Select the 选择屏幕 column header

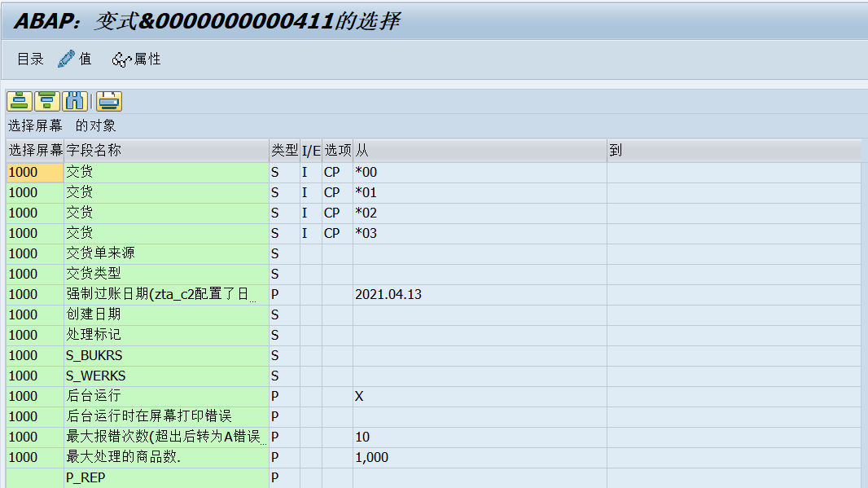tap(36, 150)
